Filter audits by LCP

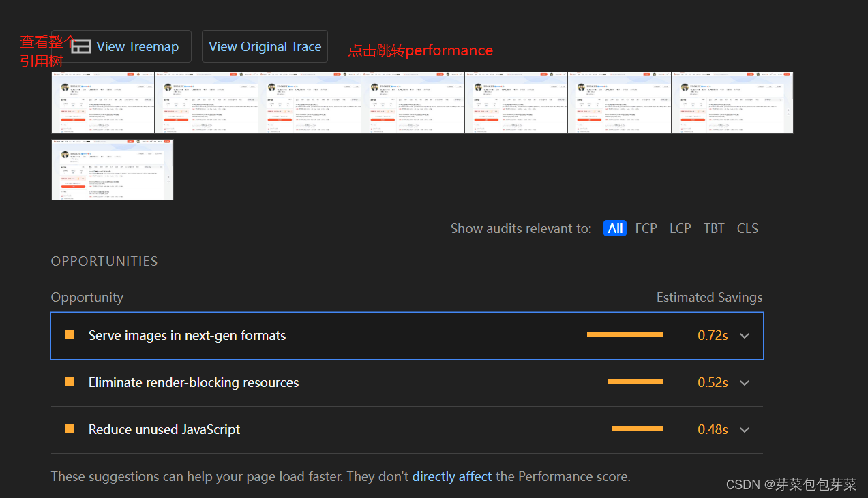click(680, 228)
